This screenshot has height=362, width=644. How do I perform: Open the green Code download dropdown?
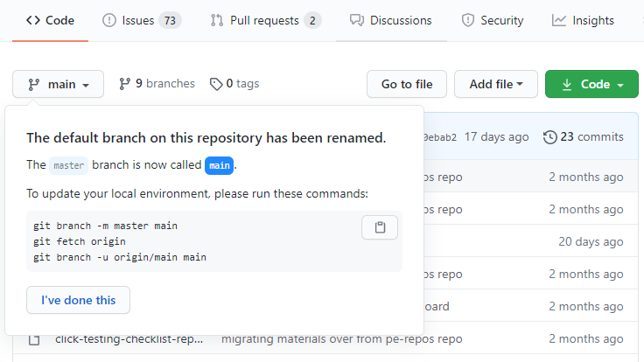(x=591, y=84)
